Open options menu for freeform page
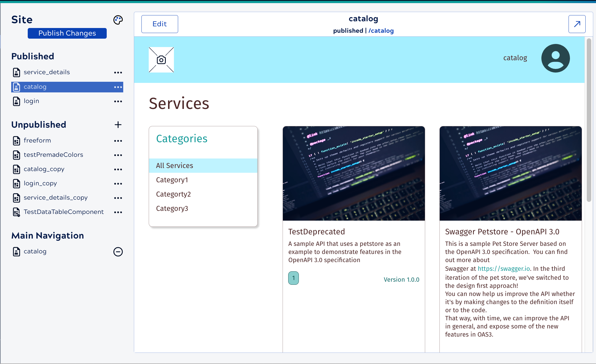Viewport: 596px width, 364px height. click(x=118, y=141)
